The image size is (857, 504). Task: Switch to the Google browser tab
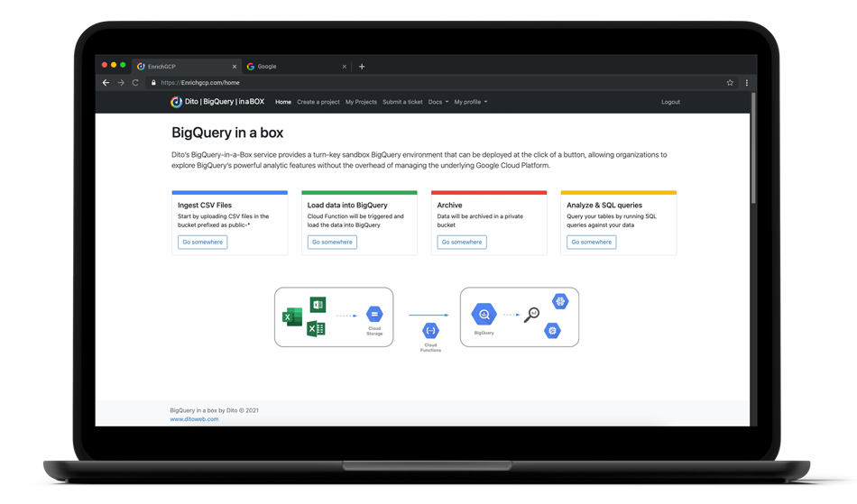point(296,66)
